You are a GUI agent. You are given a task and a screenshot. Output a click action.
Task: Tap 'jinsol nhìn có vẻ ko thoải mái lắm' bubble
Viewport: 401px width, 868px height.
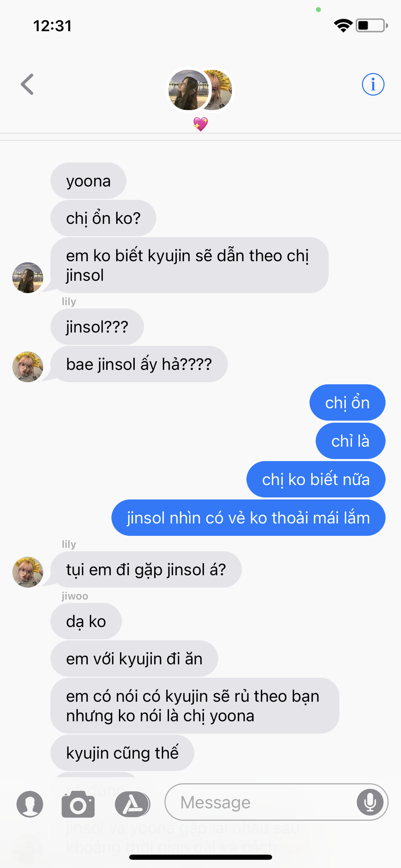pyautogui.click(x=248, y=518)
